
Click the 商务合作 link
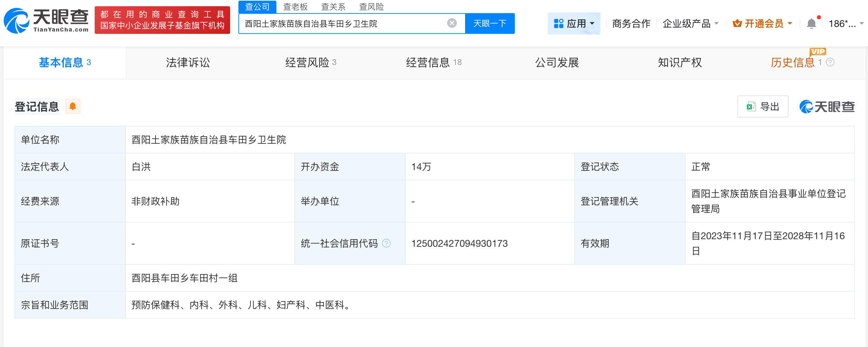coord(631,24)
